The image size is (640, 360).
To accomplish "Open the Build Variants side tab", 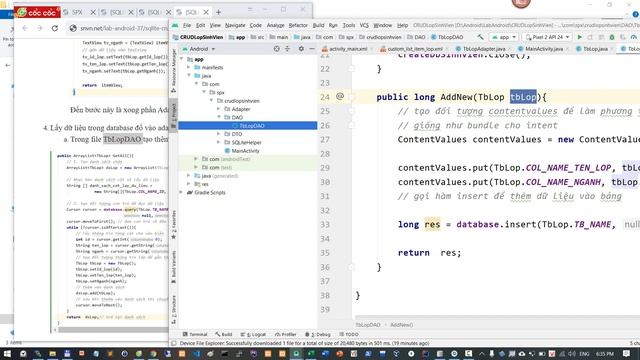I will [173, 267].
